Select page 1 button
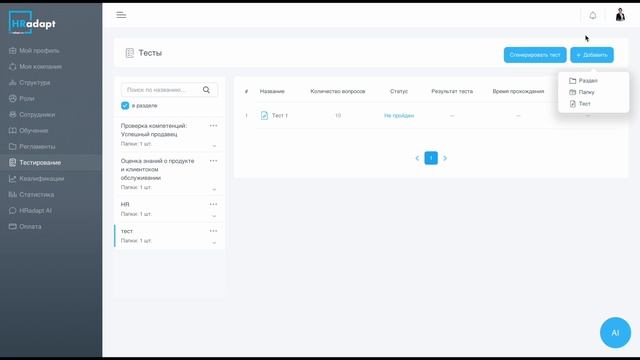This screenshot has height=360, width=640. tap(431, 158)
